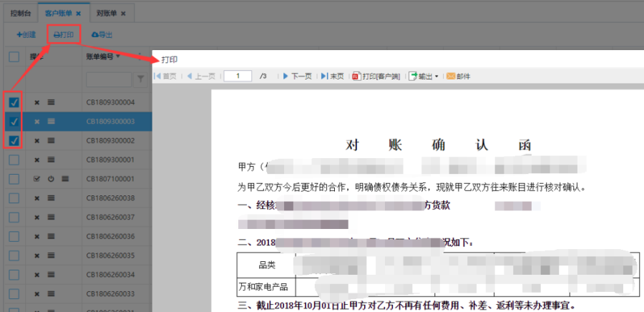This screenshot has height=312, width=644.
Task: Send report via 邮件 envelope icon
Action: pos(459,76)
